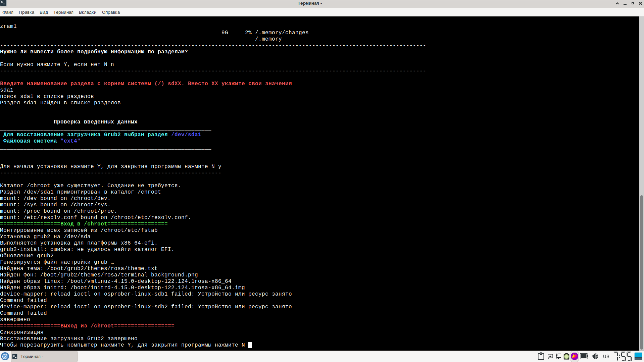
Task: Click the green line "Вход в /chroot"
Action: (84, 224)
